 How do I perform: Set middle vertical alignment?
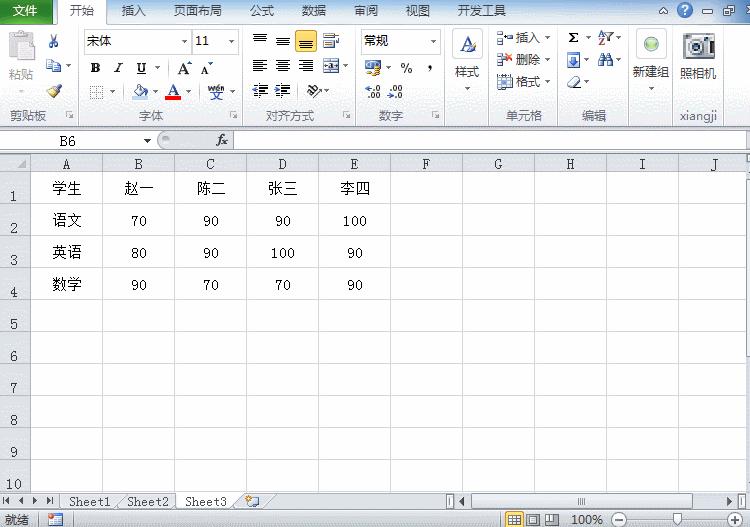point(283,41)
